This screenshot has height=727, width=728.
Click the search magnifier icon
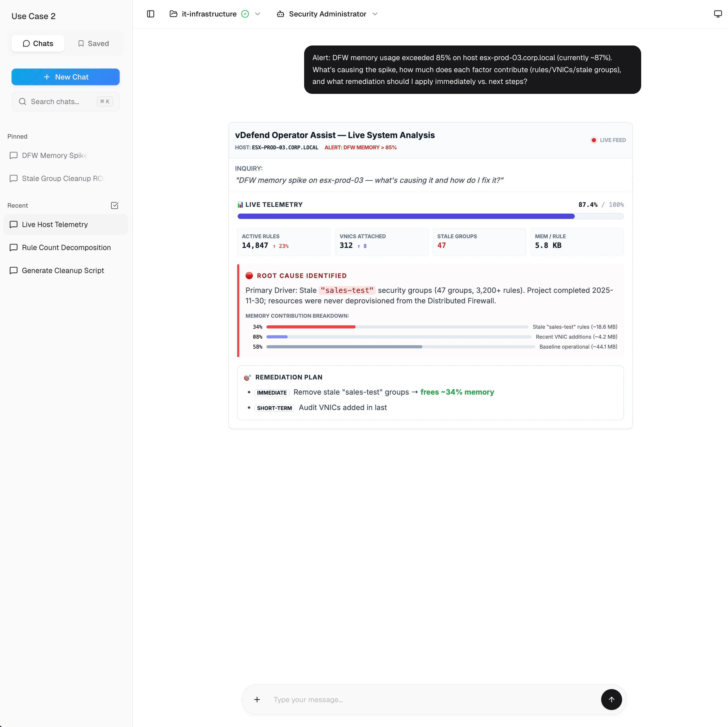click(22, 101)
